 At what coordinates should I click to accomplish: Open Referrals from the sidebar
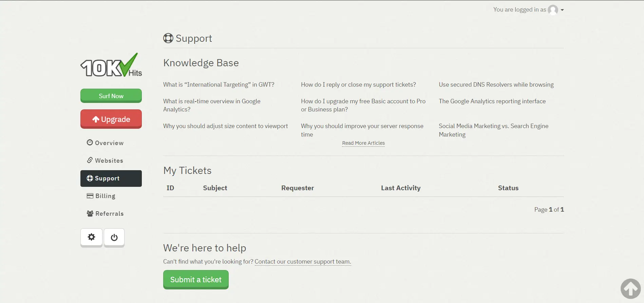pos(105,214)
